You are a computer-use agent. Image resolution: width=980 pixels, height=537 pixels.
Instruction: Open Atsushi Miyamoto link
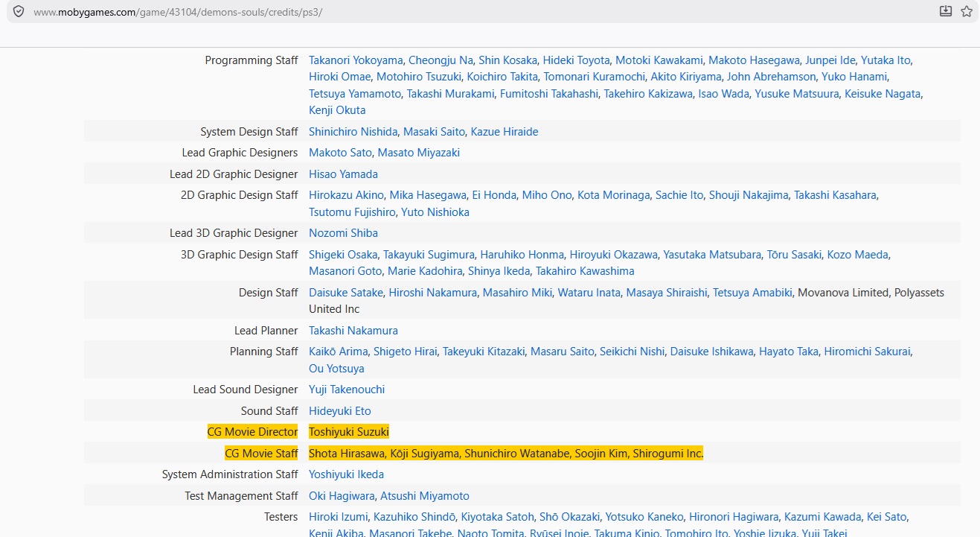point(425,496)
